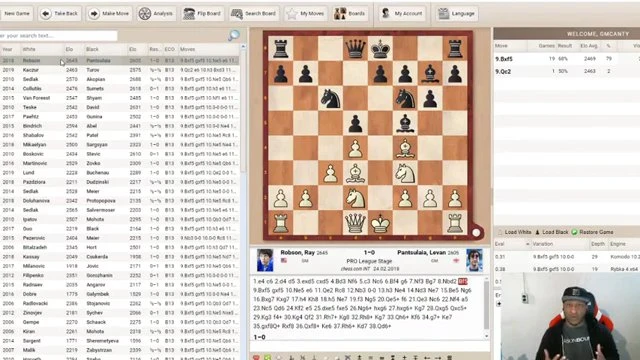
Task: Select the Kaczur vs Turov game row
Action: (120, 70)
